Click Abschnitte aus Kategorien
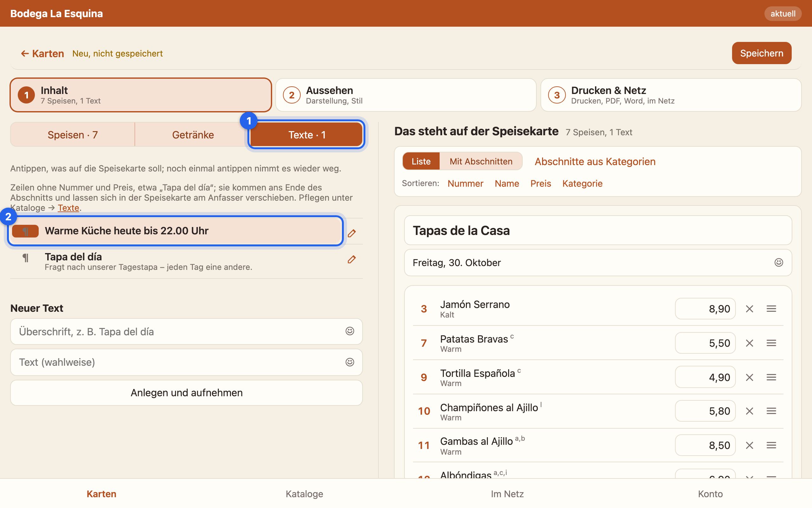The width and height of the screenshot is (812, 508). 595,161
